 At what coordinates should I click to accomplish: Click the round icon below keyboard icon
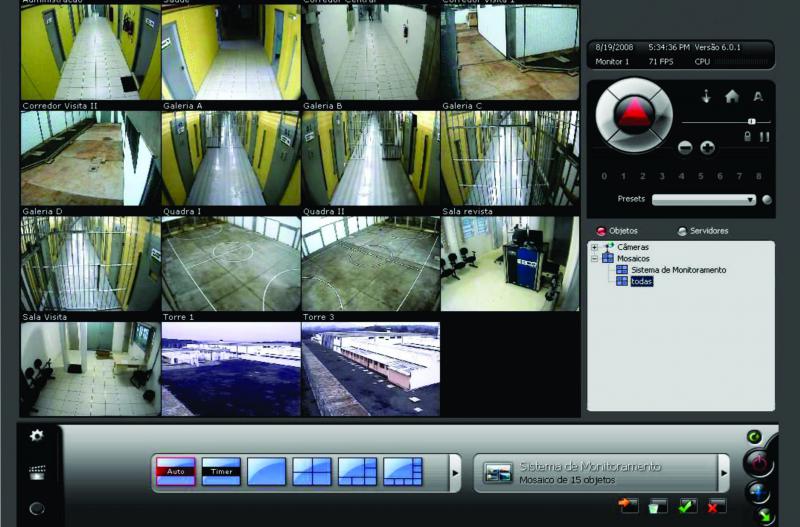[37, 509]
